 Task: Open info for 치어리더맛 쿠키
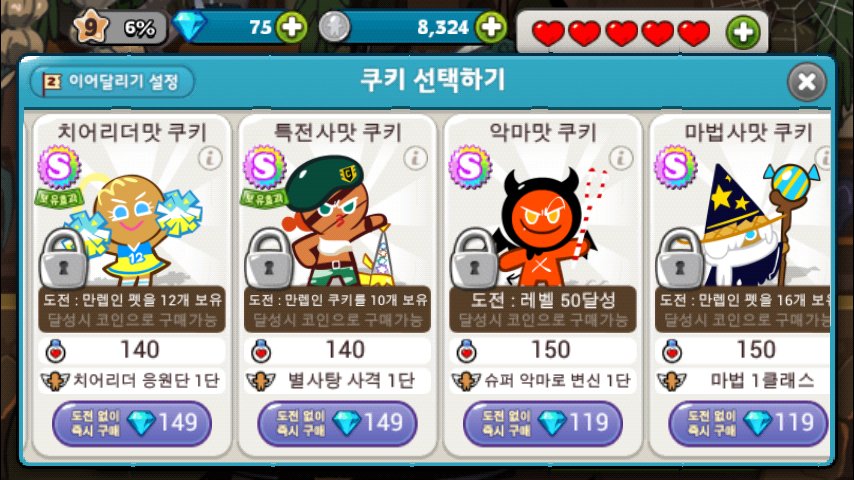click(210, 159)
